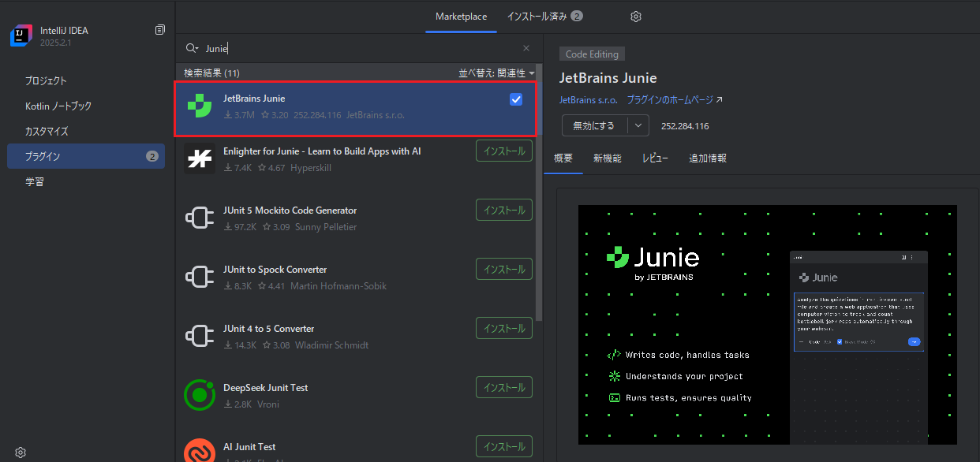Click into the plugin search field
The width and height of the screenshot is (980, 462).
click(x=359, y=48)
